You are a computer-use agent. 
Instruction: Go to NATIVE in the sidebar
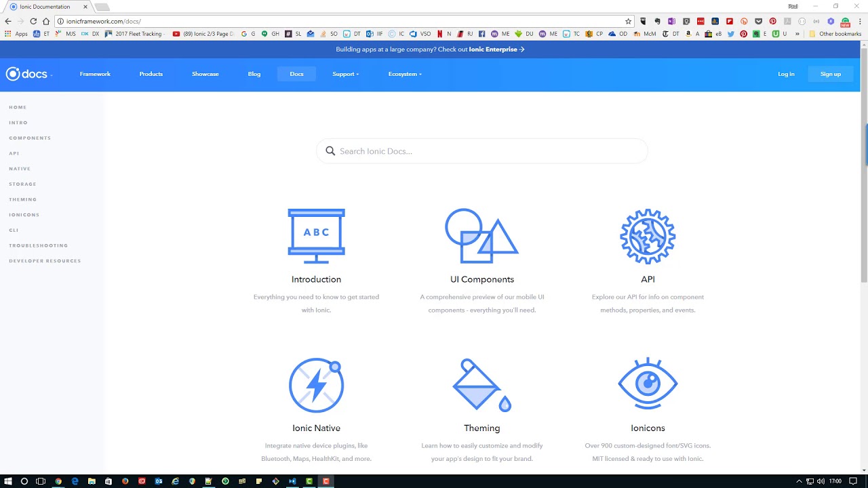20,169
